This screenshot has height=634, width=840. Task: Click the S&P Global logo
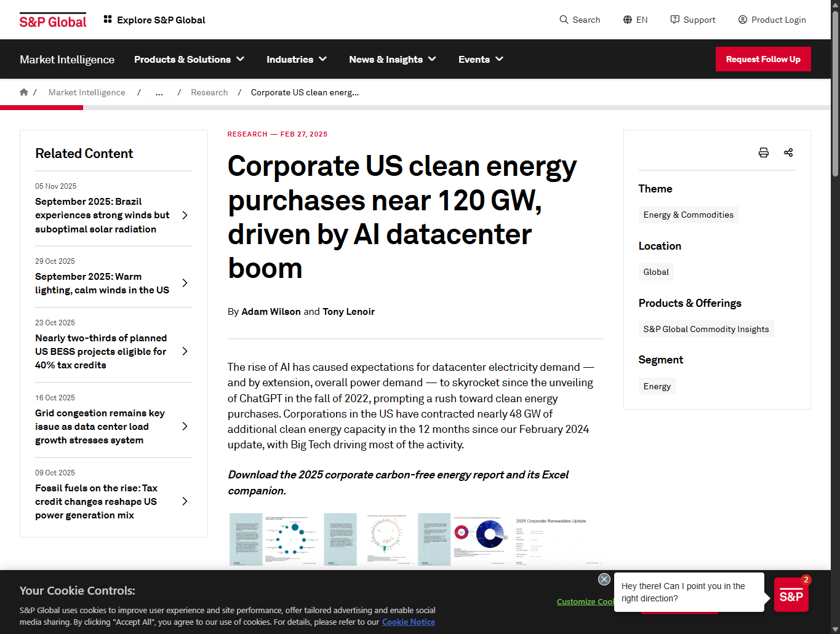53,21
